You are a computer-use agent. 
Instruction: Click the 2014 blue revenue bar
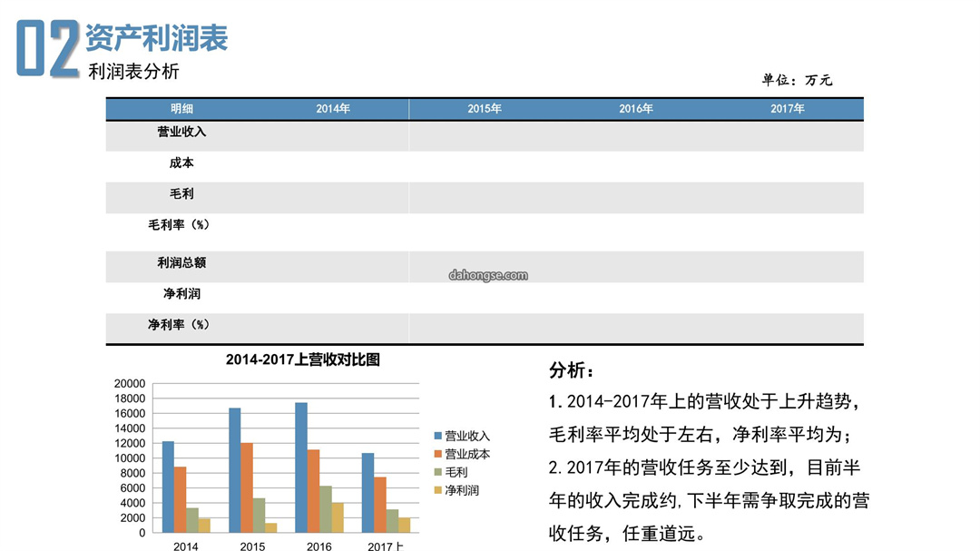click(x=168, y=487)
